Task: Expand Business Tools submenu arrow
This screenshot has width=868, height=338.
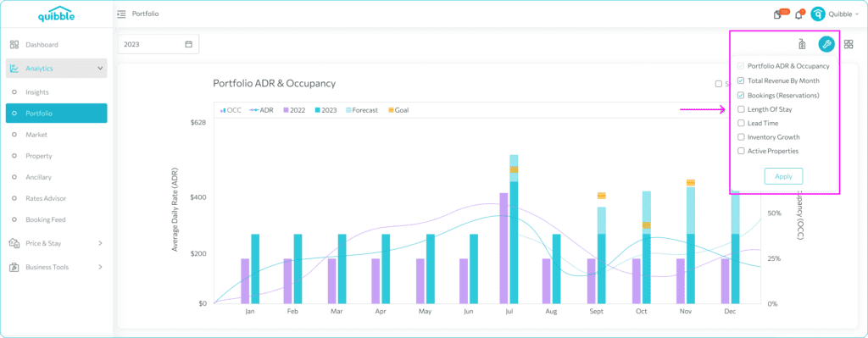Action: click(x=100, y=267)
